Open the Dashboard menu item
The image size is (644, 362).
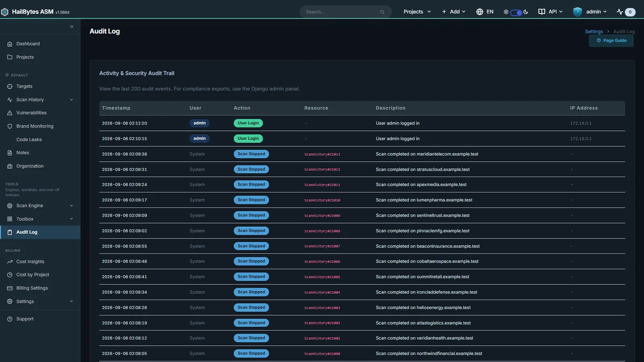(40, 44)
